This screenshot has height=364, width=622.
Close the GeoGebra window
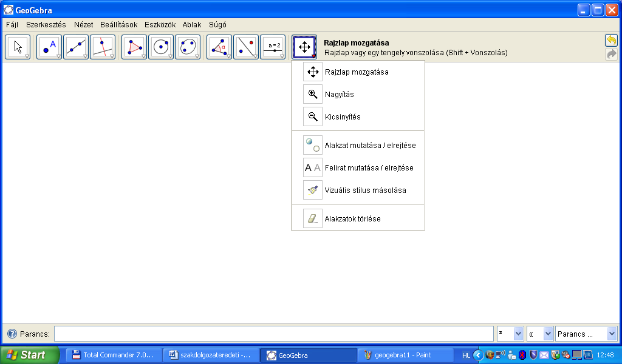612,10
